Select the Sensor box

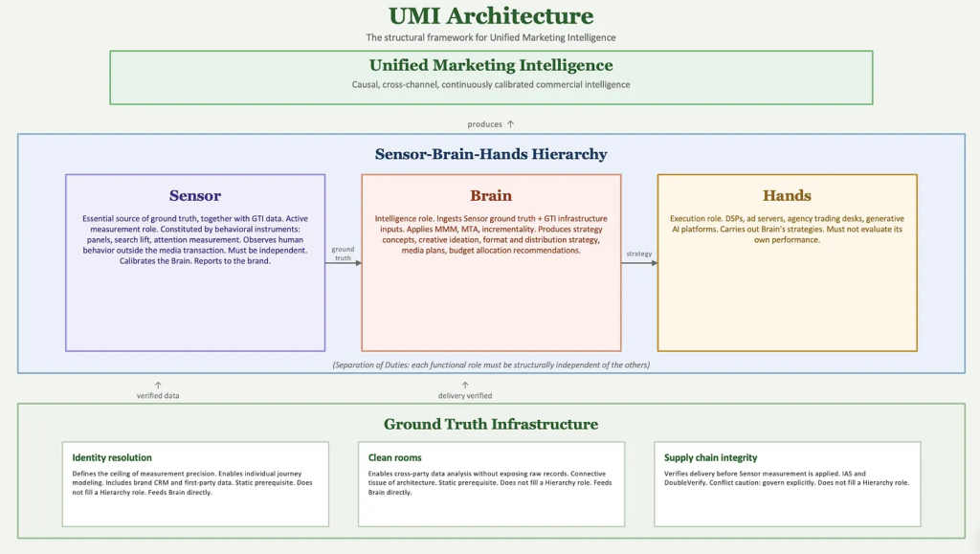pyautogui.click(x=195, y=262)
